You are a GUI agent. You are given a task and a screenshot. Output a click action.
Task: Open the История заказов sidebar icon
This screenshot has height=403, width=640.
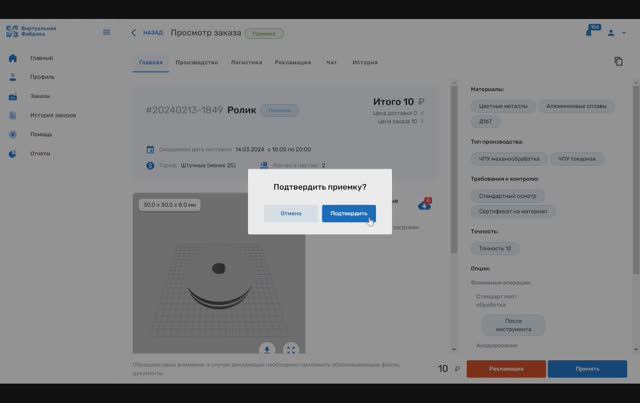13,116
